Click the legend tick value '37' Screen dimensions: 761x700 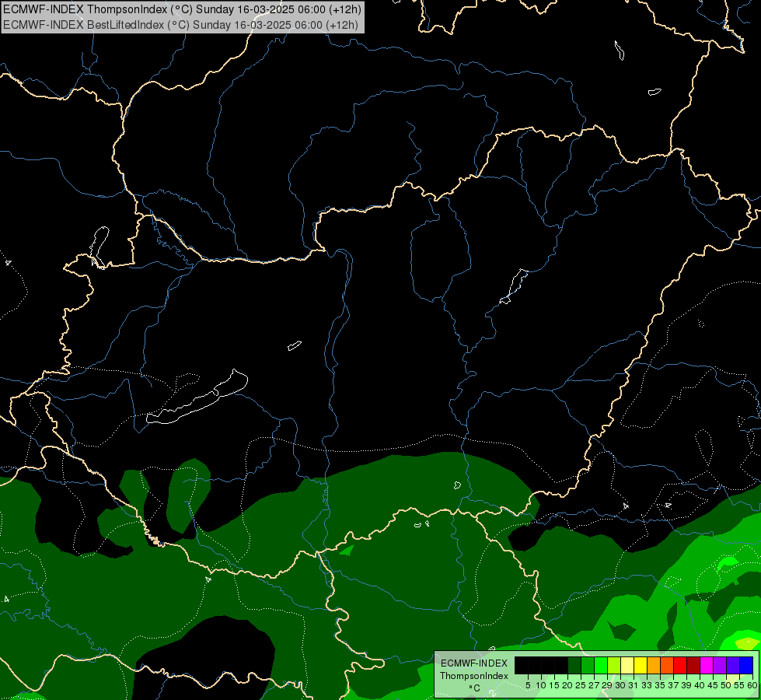(673, 685)
